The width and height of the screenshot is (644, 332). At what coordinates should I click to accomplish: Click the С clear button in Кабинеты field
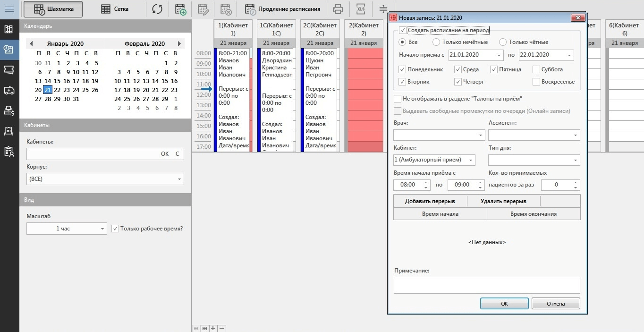[178, 154]
